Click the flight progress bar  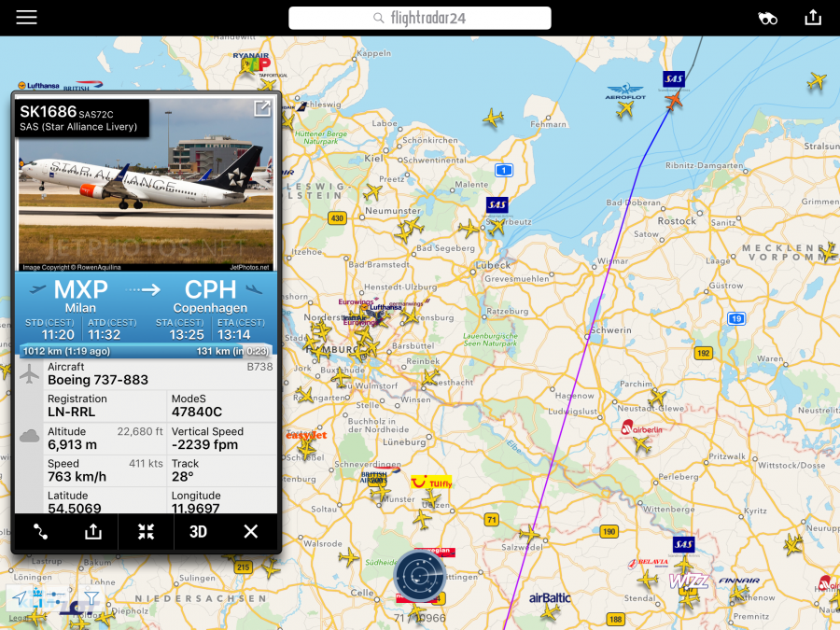tap(146, 352)
